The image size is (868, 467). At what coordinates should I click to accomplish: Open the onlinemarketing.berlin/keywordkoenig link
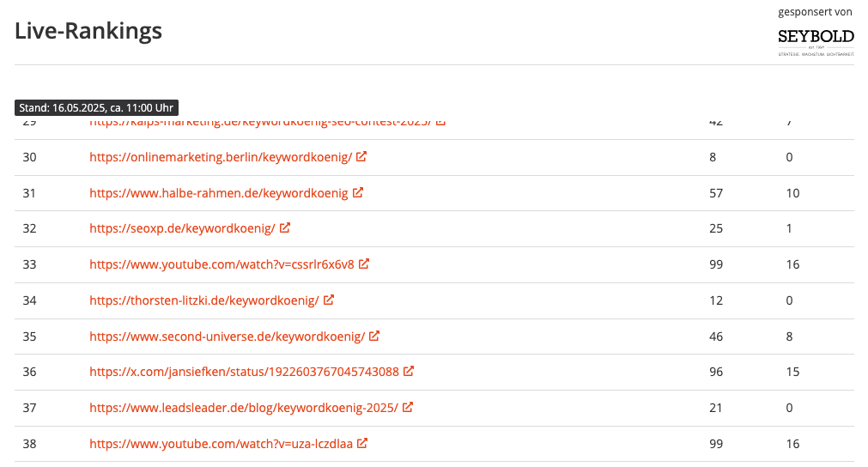pyautogui.click(x=221, y=157)
